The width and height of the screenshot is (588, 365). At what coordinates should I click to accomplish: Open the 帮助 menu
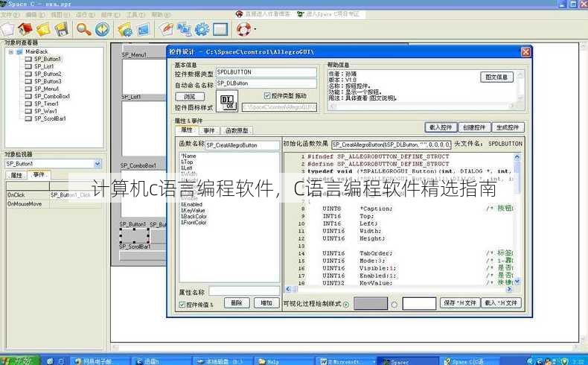pyautogui.click(x=161, y=15)
